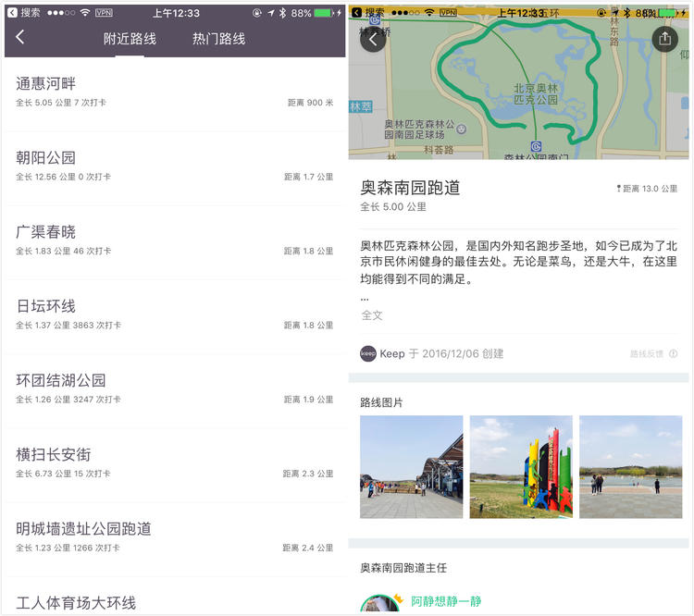Open the 环团结湖公园 route
694x616 pixels.
[175, 390]
